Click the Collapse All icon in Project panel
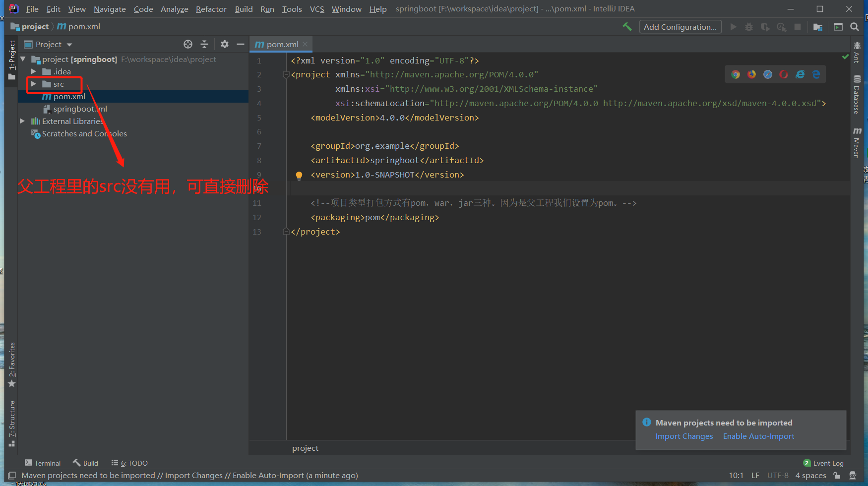The image size is (868, 486). [204, 44]
